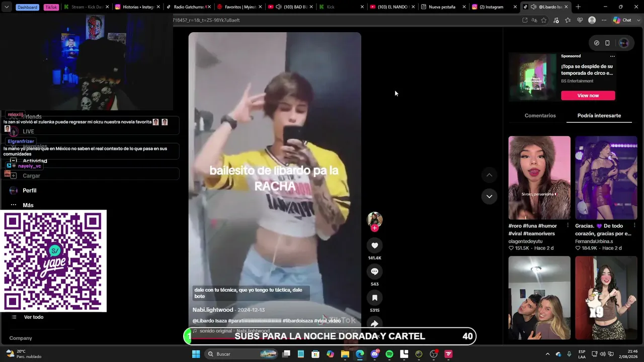The width and height of the screenshot is (644, 362).
Task: Open Nabi.lightwood profile name on video
Action: coord(213,310)
